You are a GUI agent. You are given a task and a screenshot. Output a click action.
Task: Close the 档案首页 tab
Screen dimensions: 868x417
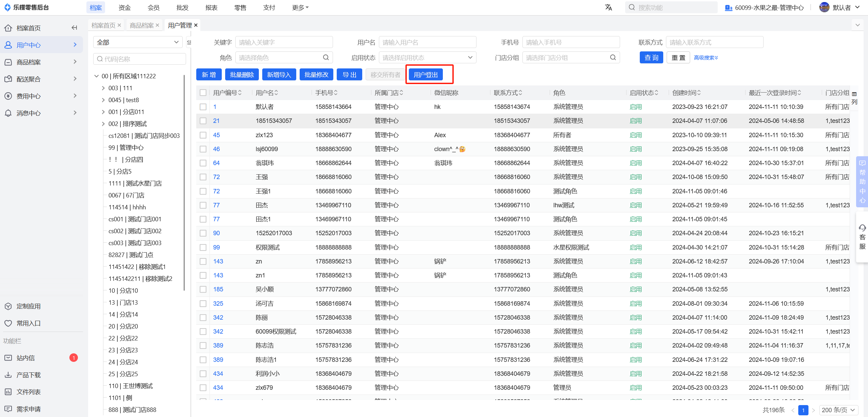119,25
